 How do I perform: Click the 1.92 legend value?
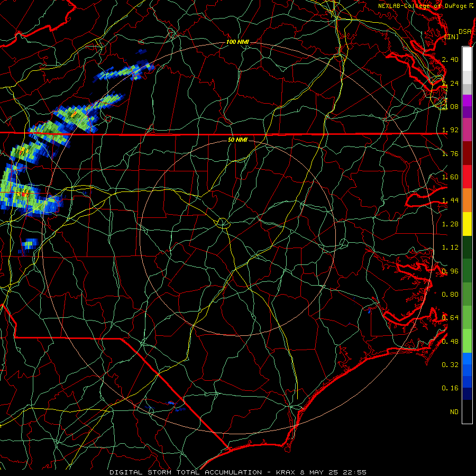(x=450, y=130)
